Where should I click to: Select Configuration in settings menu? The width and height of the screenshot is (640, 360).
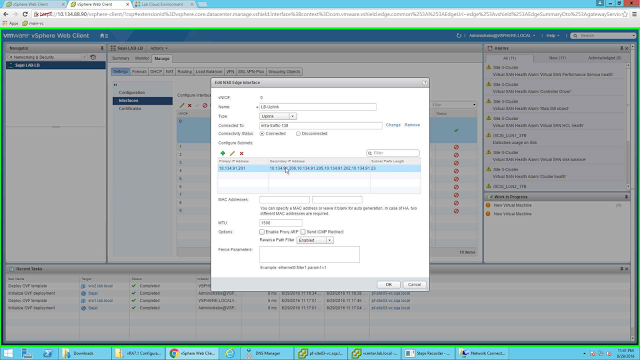point(132,93)
